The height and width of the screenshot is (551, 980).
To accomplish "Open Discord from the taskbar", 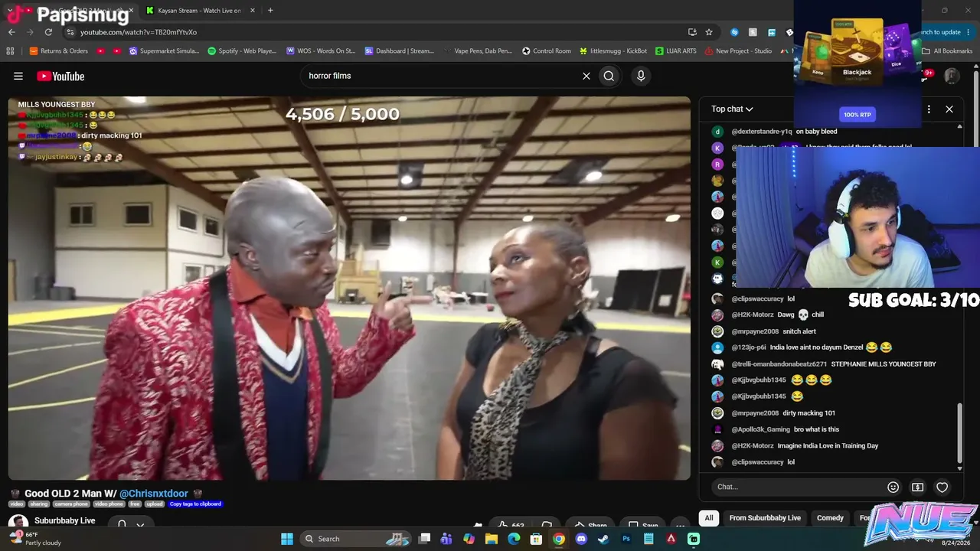I will tap(581, 539).
